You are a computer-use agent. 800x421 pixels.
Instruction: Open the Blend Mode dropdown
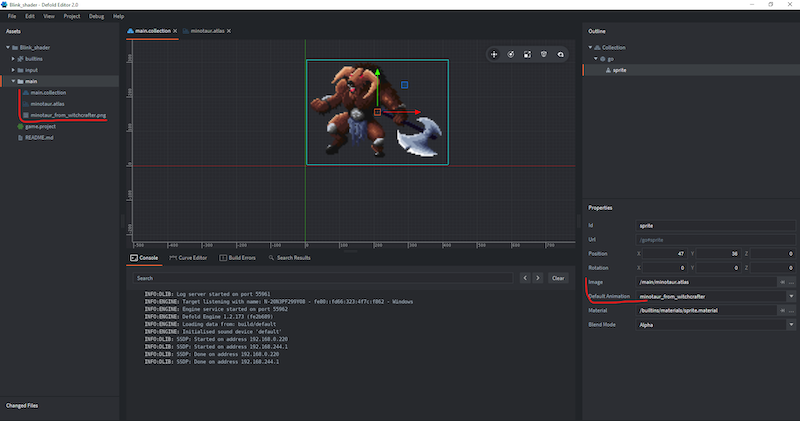[x=791, y=324]
